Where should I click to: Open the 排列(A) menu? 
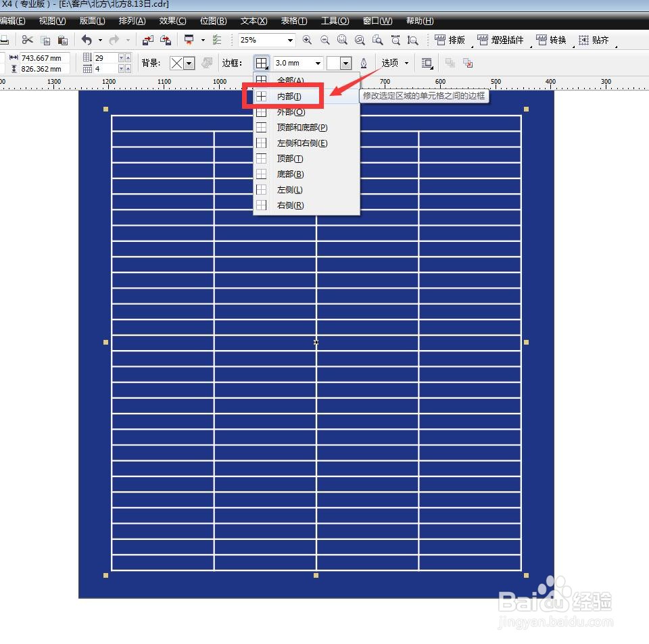coord(132,21)
